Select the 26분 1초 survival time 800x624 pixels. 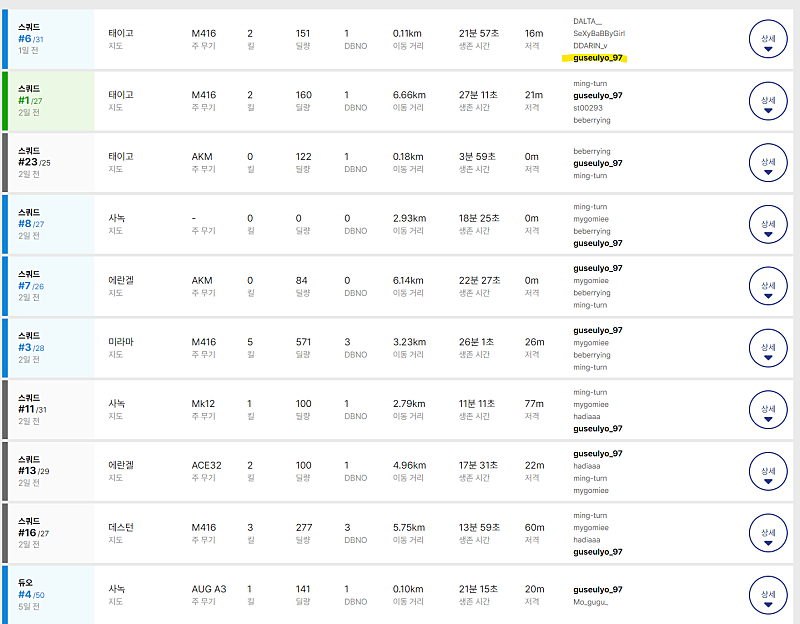coord(478,342)
